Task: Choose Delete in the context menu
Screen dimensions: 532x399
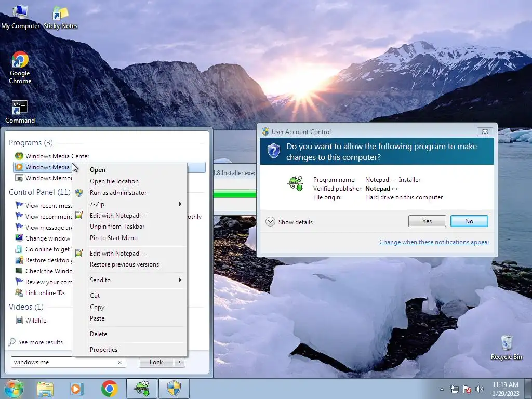Action: click(129, 334)
